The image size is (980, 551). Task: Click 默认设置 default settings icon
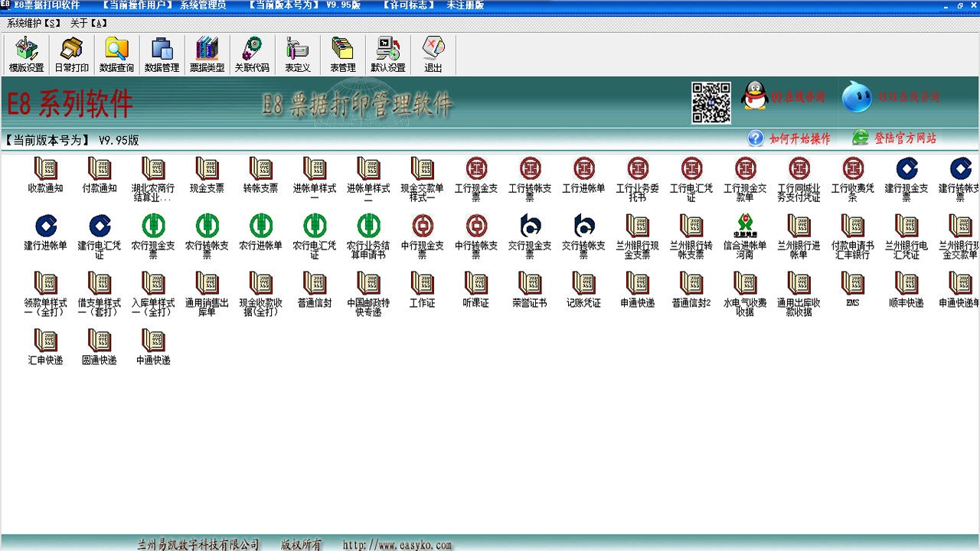(x=388, y=54)
